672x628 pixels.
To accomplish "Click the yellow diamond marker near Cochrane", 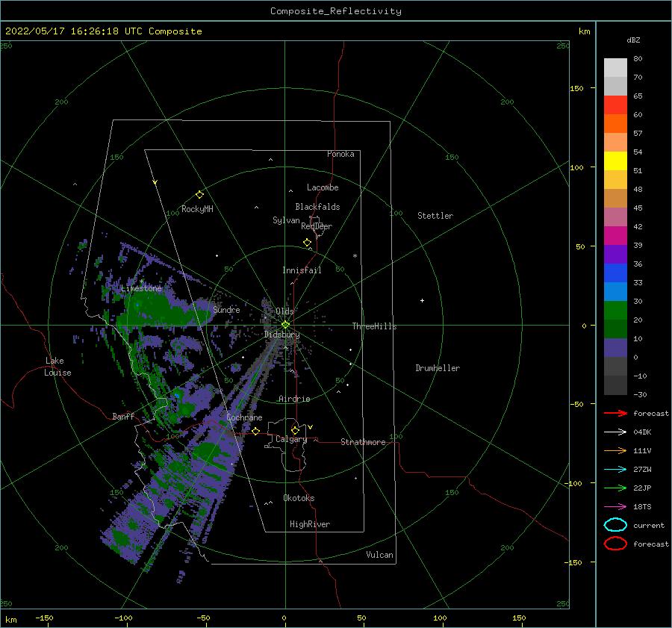I will pos(256,432).
